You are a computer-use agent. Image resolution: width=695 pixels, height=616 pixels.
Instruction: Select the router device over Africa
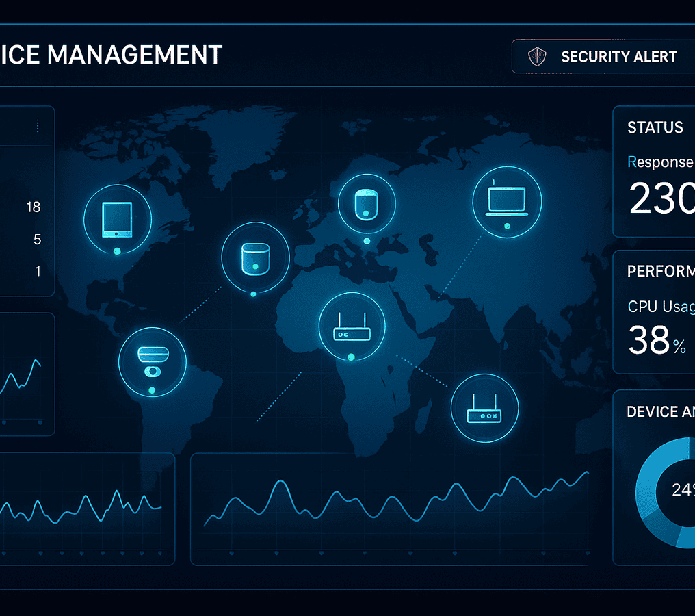pos(351,326)
